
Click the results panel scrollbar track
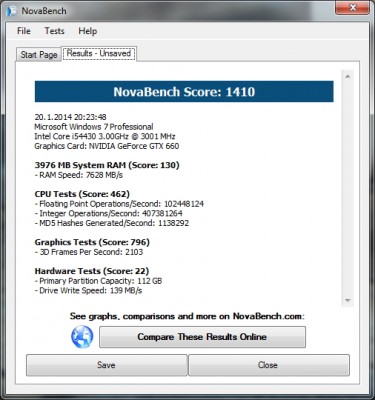348,189
